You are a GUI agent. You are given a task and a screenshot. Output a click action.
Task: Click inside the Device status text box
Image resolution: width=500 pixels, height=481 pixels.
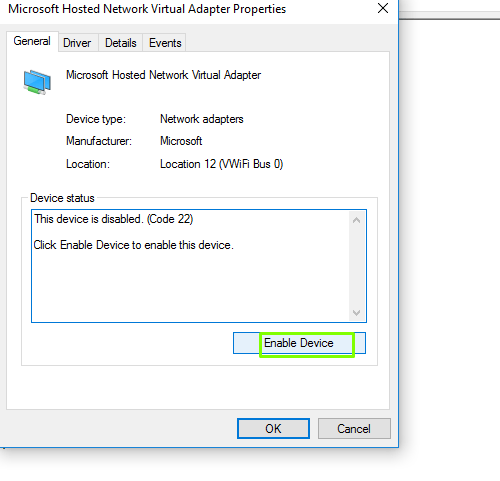[x=199, y=266]
